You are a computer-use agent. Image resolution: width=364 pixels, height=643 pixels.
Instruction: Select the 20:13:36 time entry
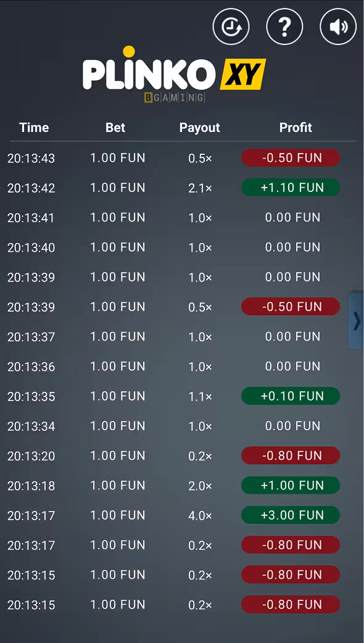point(31,367)
